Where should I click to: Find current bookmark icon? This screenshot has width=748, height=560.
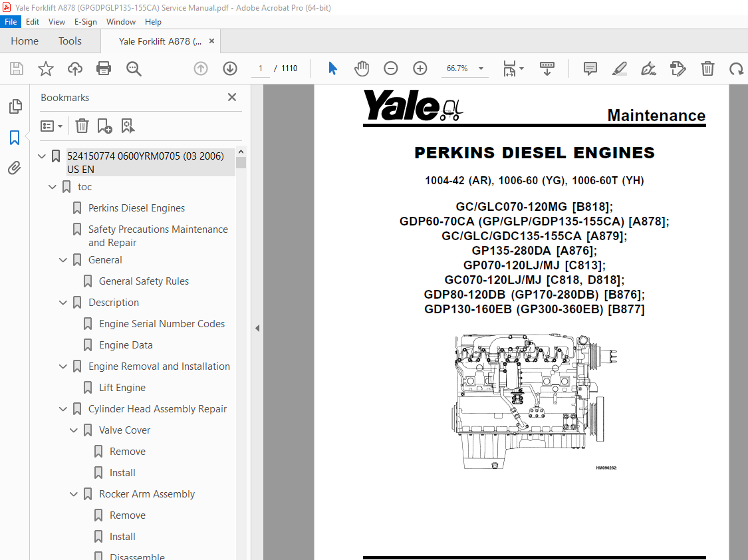[128, 126]
